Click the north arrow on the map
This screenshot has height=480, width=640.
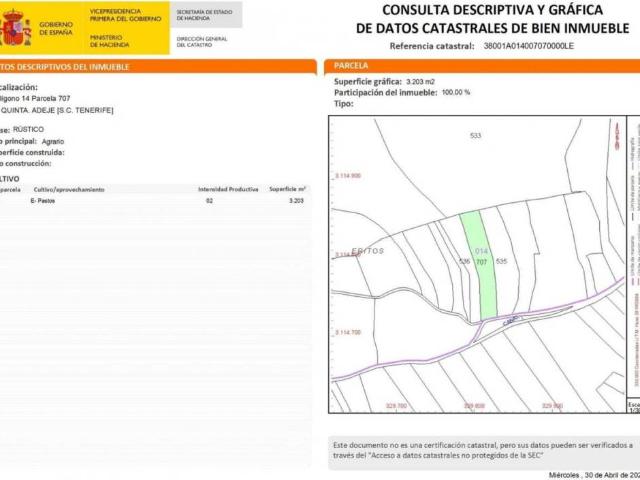(617, 135)
